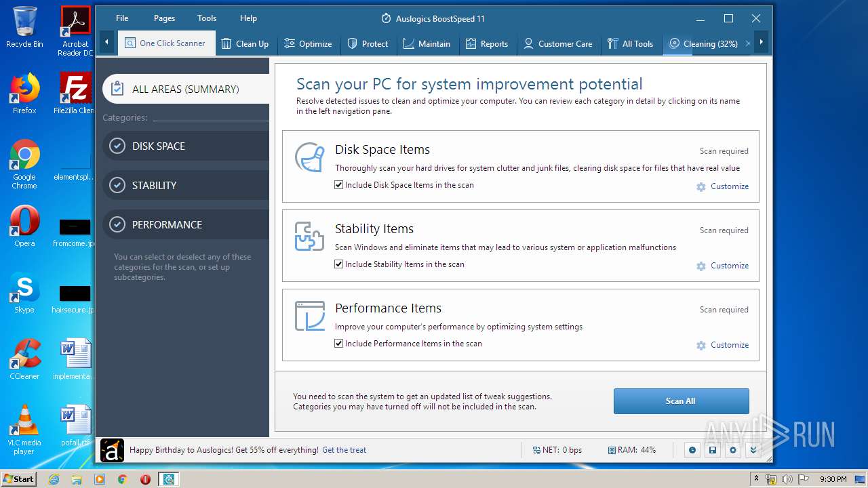This screenshot has width=868, height=488.
Task: Toggle the PERFORMANCE category check circle
Action: [117, 224]
